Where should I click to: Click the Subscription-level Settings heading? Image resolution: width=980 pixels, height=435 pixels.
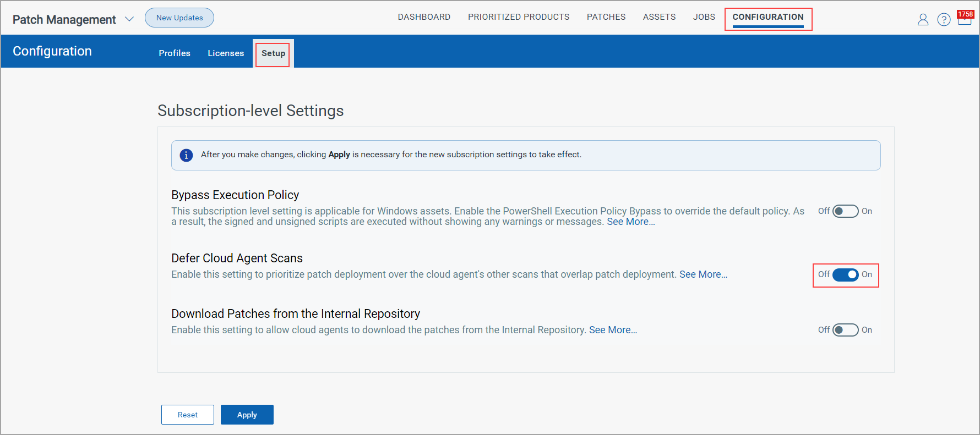pyautogui.click(x=251, y=111)
